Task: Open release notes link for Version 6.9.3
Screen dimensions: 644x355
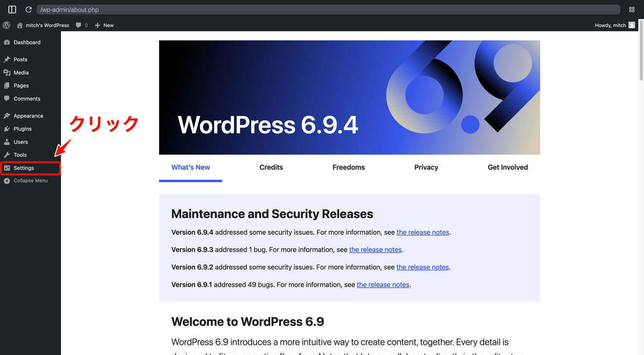Action: 376,250
